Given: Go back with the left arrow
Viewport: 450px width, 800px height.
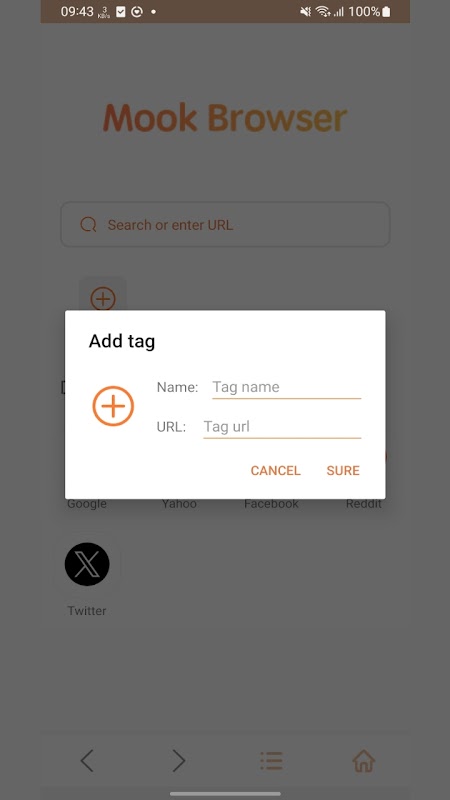Looking at the screenshot, I should click(87, 761).
